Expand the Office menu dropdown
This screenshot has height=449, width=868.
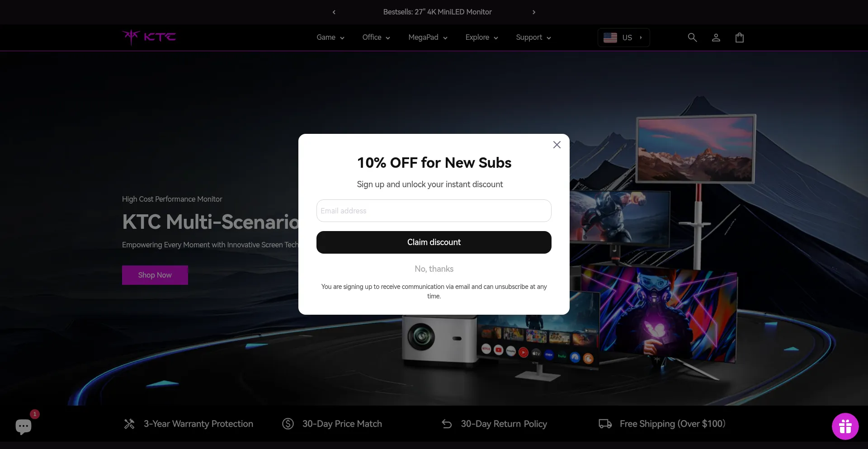tap(376, 38)
